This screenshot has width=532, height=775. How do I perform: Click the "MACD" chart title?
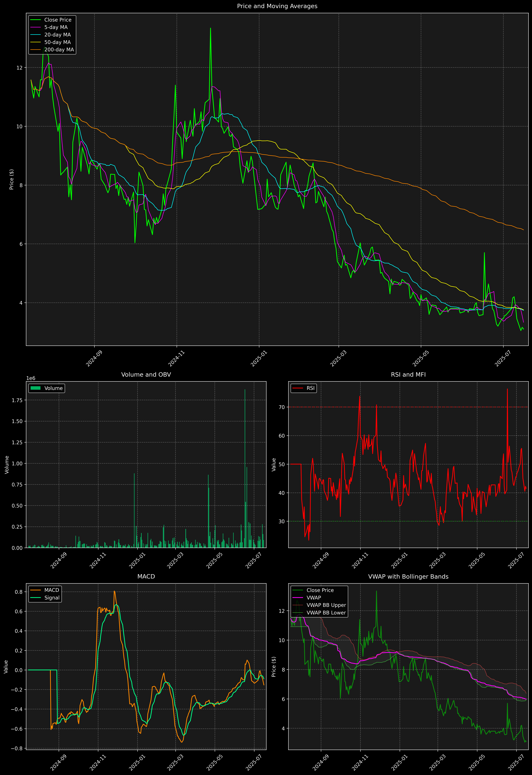146,577
